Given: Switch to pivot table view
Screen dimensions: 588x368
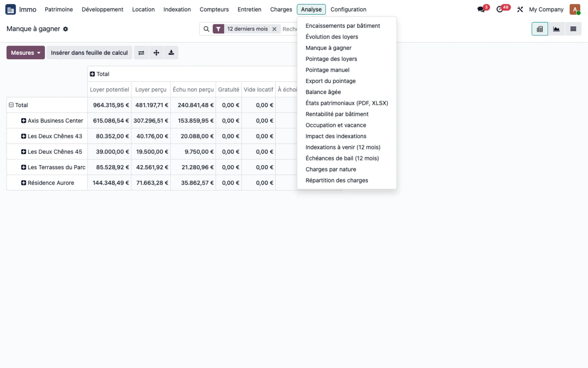Looking at the screenshot, I should click(x=540, y=29).
